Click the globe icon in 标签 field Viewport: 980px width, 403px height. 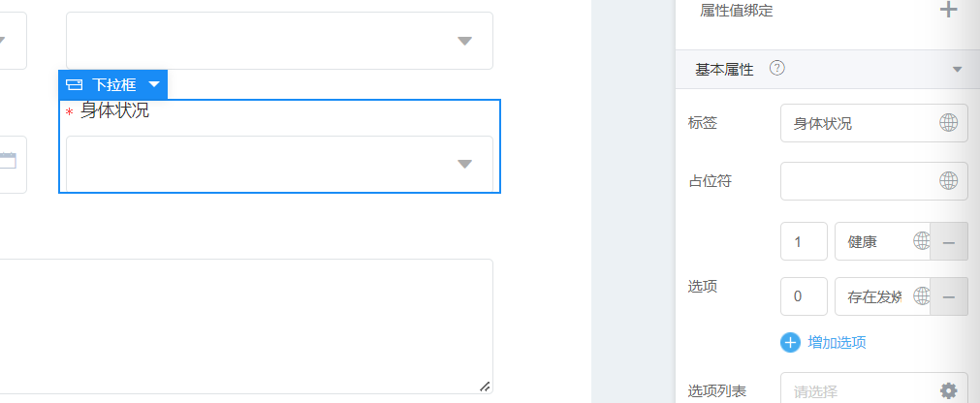coord(948,123)
